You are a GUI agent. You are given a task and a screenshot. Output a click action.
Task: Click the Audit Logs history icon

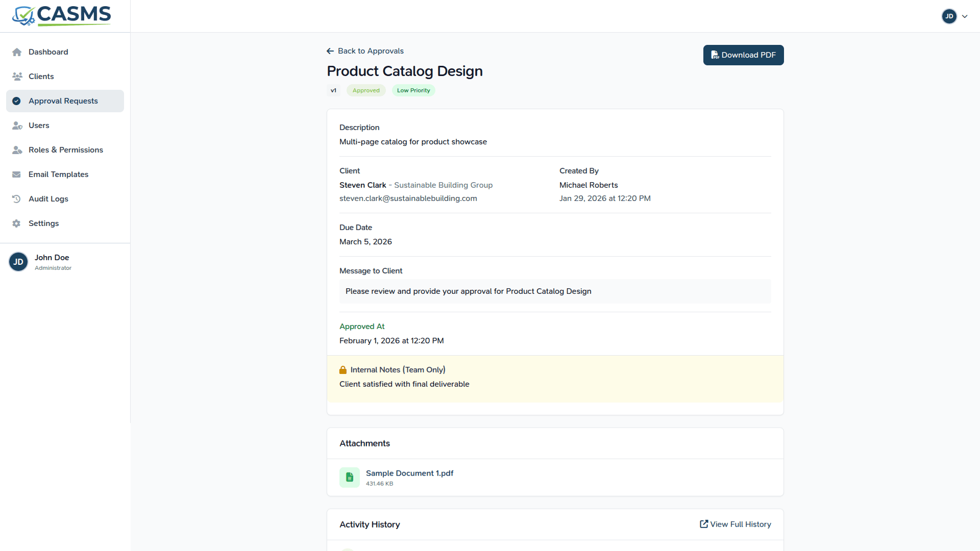17,199
